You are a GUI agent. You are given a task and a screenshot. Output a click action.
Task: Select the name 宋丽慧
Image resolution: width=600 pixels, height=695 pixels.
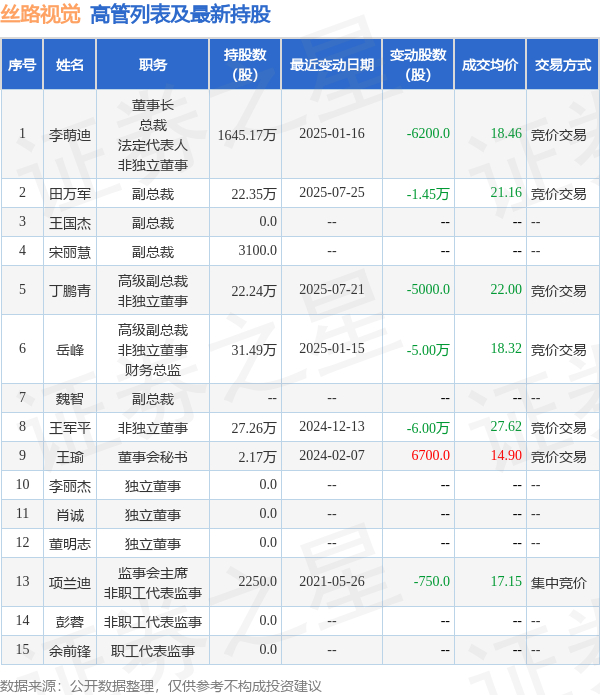(x=70, y=252)
